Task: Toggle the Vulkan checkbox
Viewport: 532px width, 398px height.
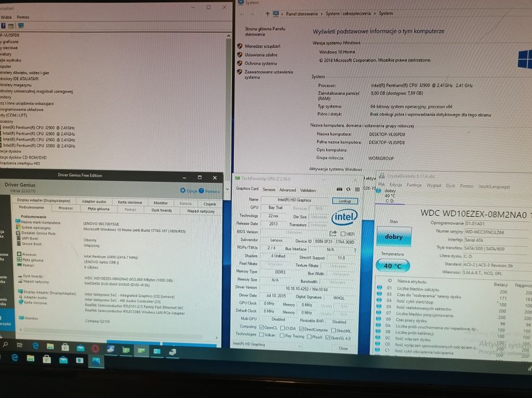Action: click(x=261, y=335)
